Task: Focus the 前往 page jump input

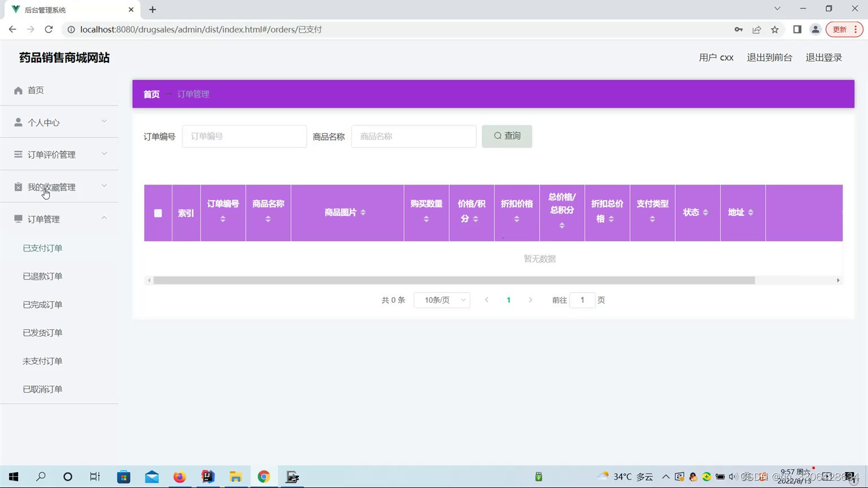Action: (x=582, y=300)
